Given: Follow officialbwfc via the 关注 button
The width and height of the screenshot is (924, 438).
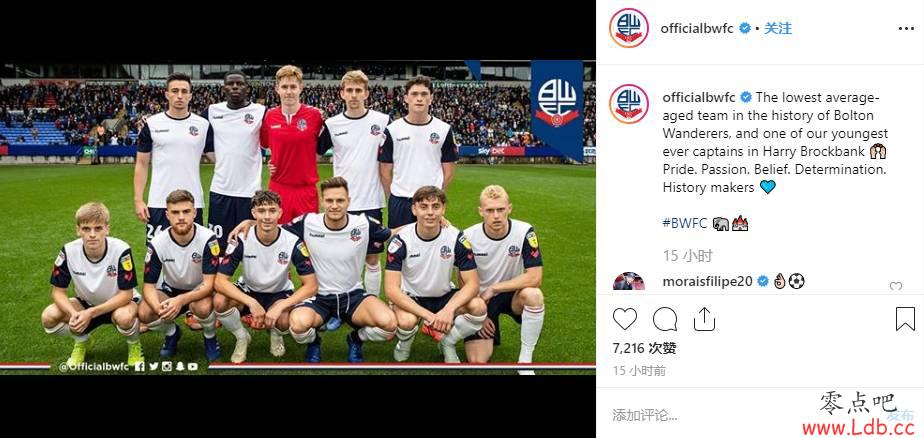Looking at the screenshot, I should [x=778, y=28].
